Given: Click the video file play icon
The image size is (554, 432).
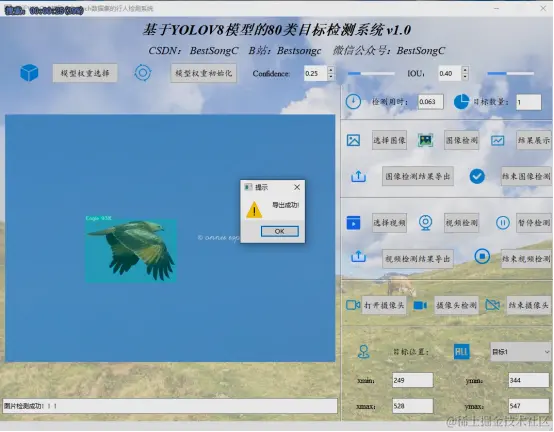Looking at the screenshot, I should point(353,223).
